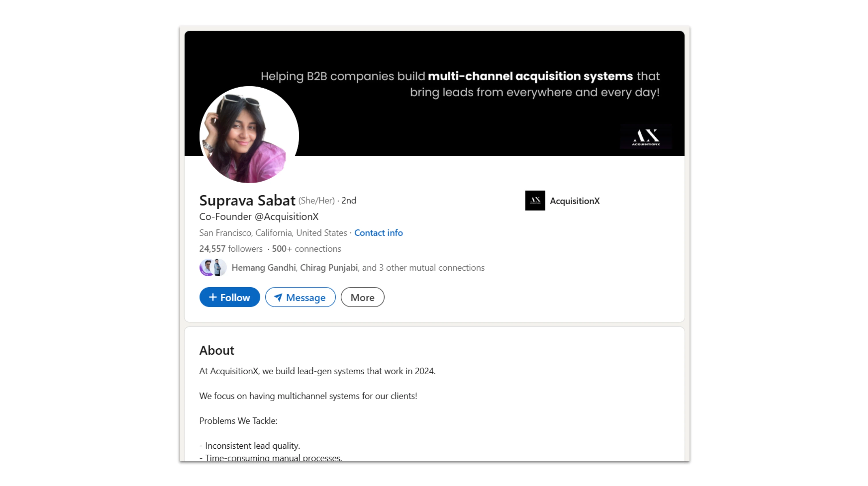
Task: Click the Follow button
Action: [229, 297]
